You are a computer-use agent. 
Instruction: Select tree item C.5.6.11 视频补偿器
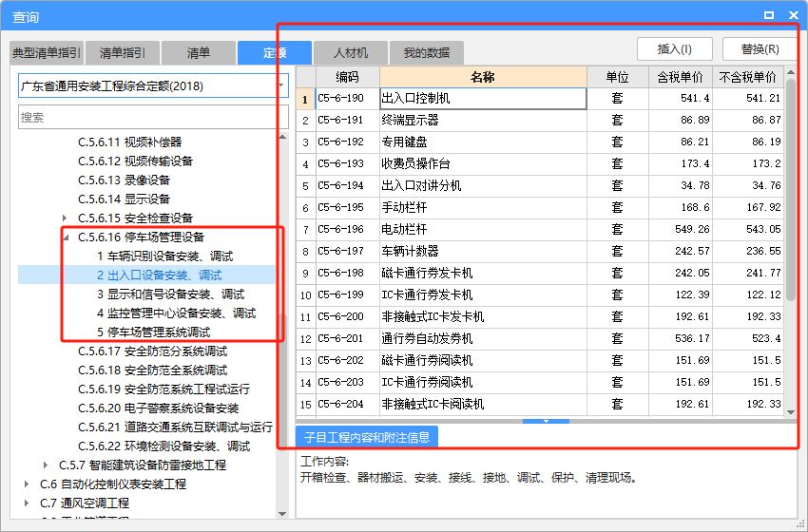[x=130, y=142]
